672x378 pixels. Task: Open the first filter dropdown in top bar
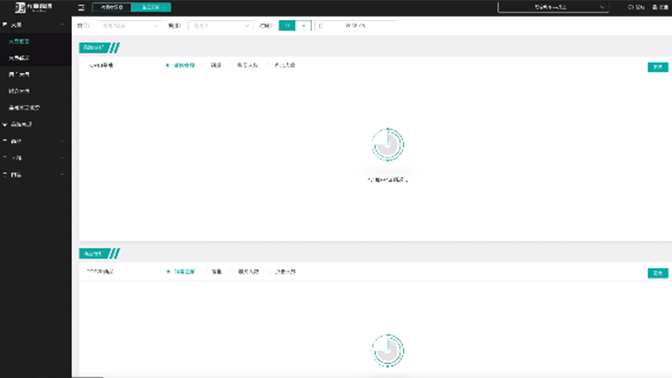(130, 26)
